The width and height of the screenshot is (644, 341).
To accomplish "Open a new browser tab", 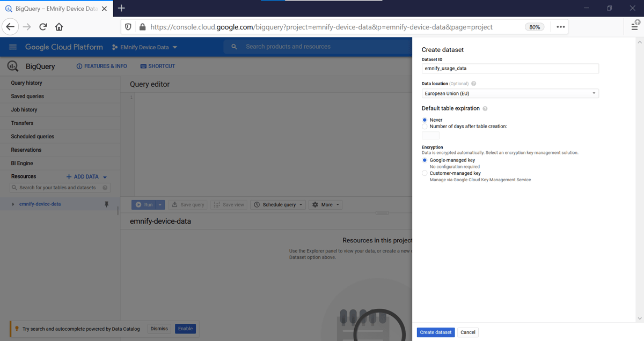I will 121,8.
